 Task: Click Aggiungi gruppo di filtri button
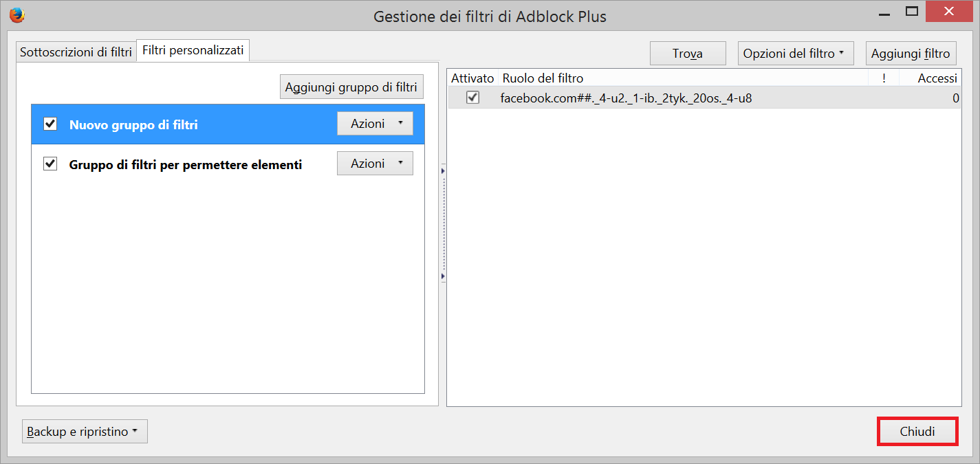(351, 87)
